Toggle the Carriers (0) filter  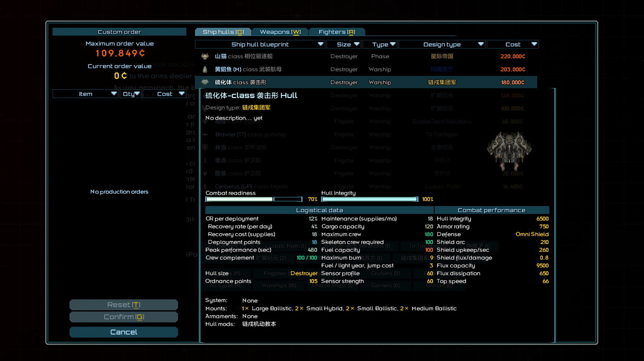(385, 286)
